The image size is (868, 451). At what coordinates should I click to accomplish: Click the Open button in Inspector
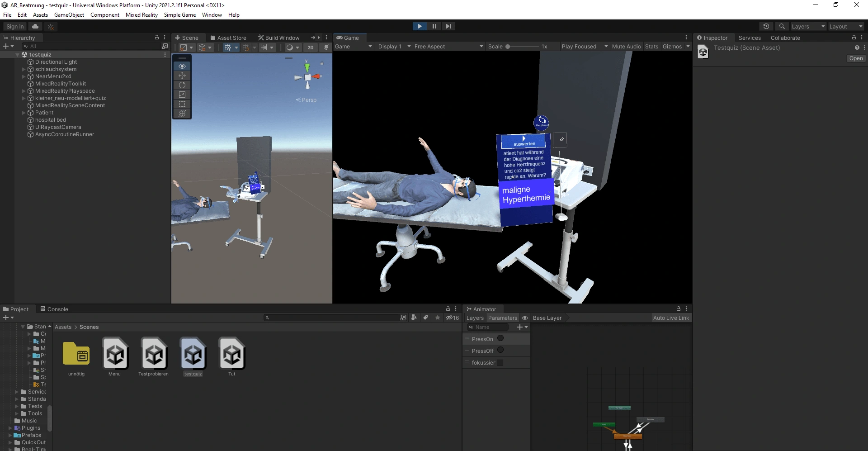point(856,58)
